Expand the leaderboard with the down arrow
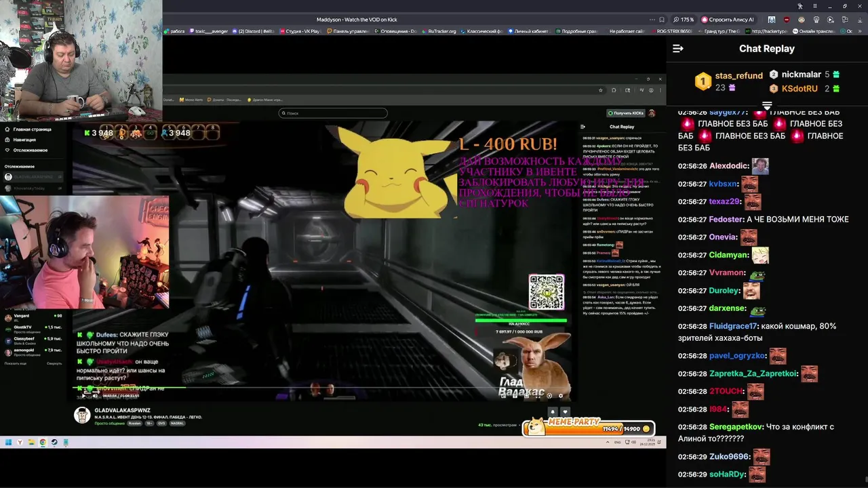Viewport: 868px width, 488px height. [767, 106]
